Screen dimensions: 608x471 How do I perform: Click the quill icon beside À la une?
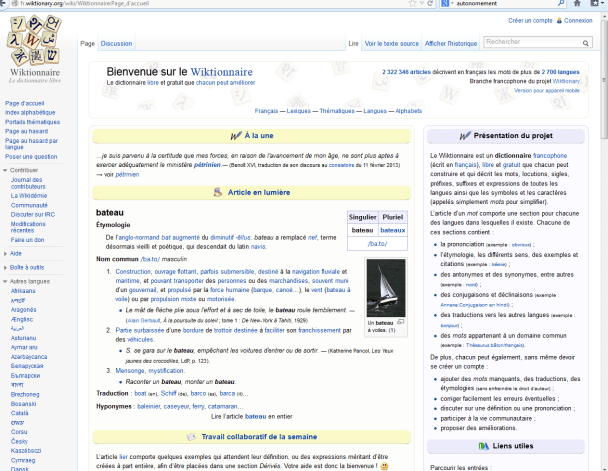[236, 136]
